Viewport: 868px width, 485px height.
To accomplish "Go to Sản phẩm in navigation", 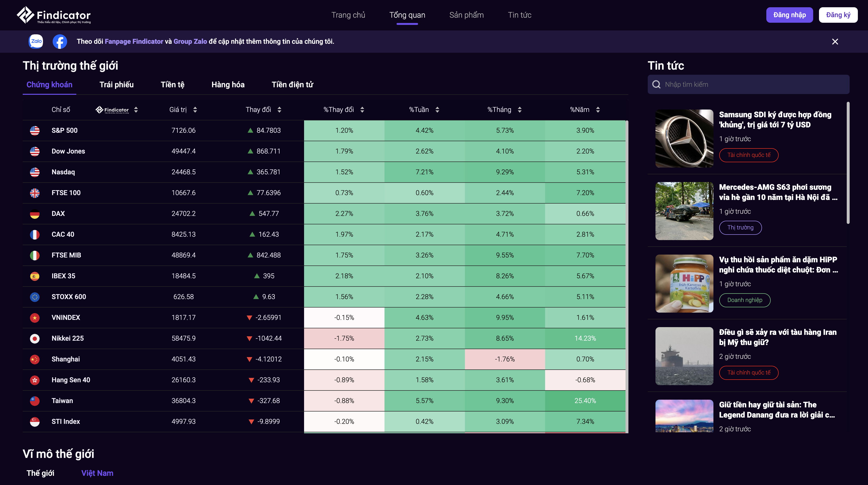I will click(466, 15).
